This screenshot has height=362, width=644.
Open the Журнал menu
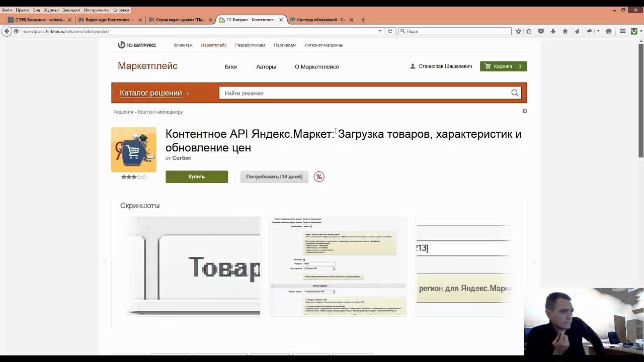(x=51, y=10)
